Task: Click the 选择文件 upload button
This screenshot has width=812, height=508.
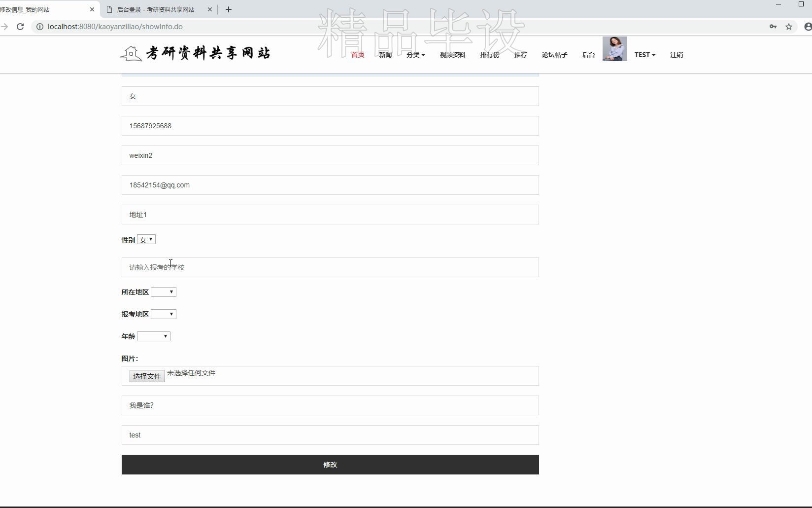Action: pos(147,376)
